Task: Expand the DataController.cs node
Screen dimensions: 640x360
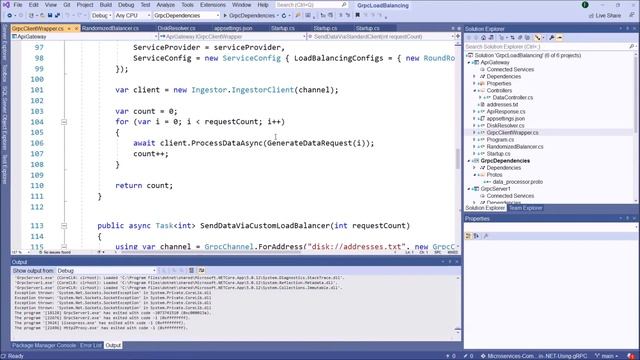Action: (x=480, y=98)
